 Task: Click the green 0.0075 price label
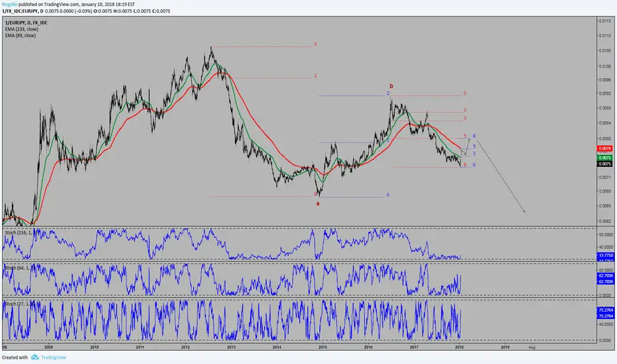[605, 158]
